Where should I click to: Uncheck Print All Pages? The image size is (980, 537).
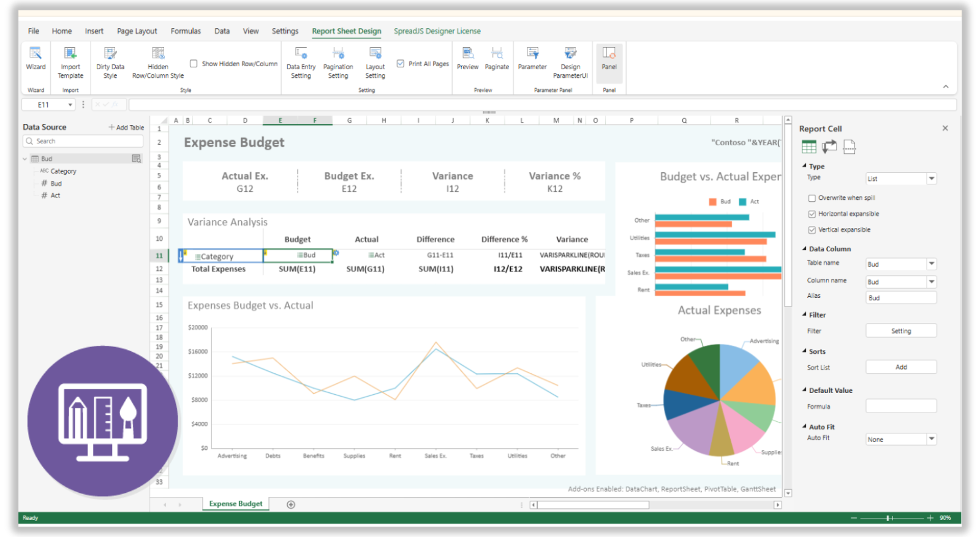[x=401, y=64]
